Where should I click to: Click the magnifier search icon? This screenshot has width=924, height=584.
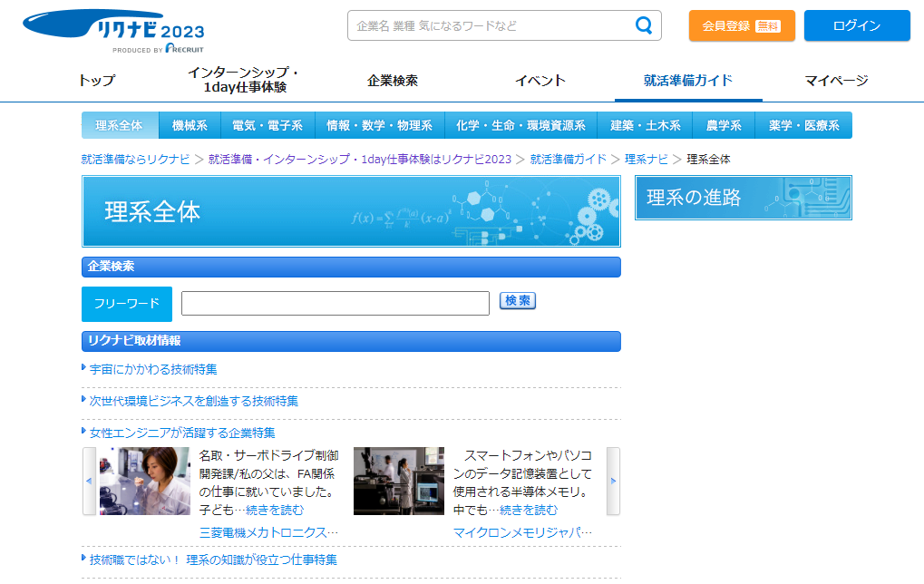pyautogui.click(x=644, y=25)
